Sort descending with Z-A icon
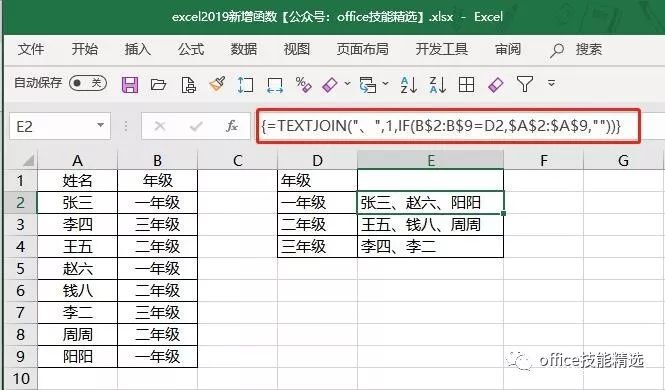Viewport: 665px width, 390px height. (437, 85)
